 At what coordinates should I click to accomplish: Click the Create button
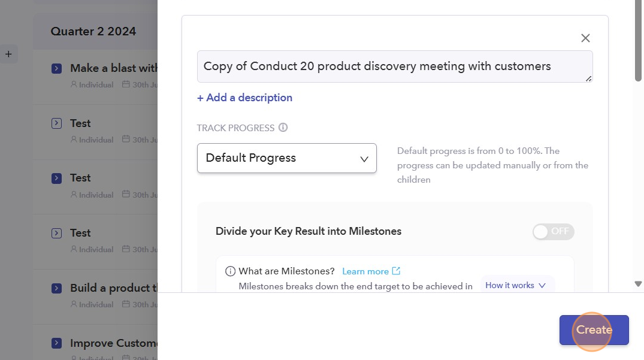tap(594, 330)
